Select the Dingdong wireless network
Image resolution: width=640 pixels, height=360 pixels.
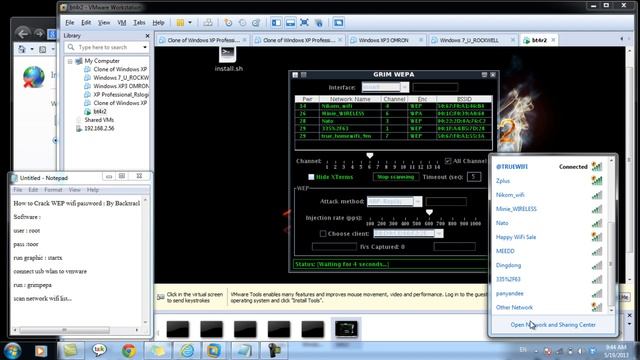click(549, 265)
